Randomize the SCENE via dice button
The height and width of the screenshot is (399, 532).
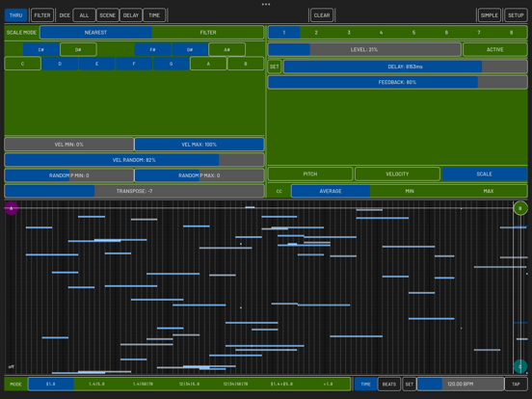pyautogui.click(x=108, y=15)
